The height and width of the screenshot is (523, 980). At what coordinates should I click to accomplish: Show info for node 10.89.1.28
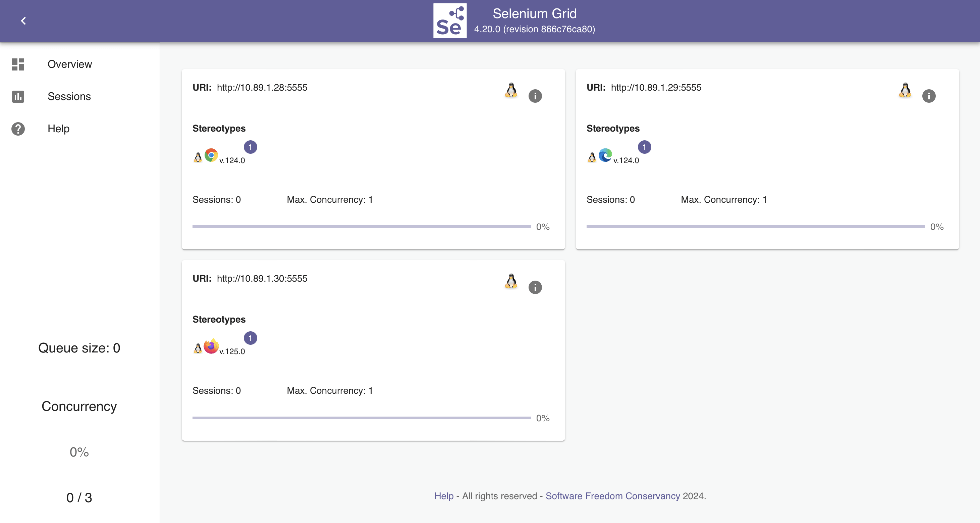pyautogui.click(x=535, y=96)
